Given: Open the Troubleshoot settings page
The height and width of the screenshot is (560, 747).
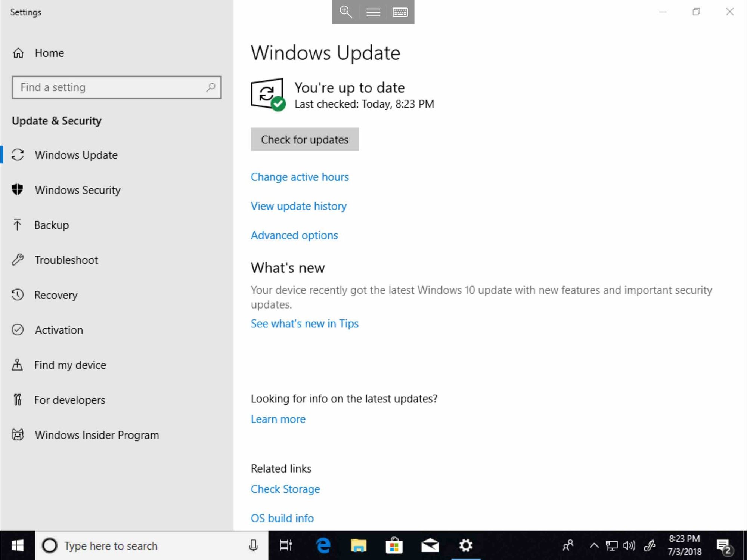Looking at the screenshot, I should (66, 260).
